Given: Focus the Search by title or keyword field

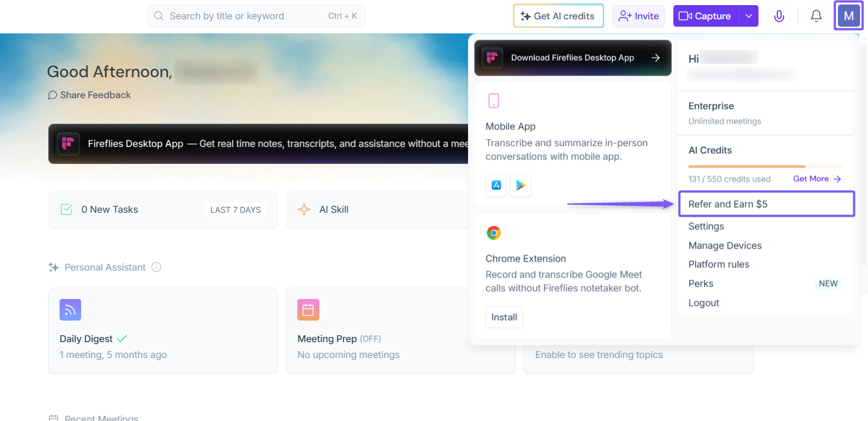Looking at the screenshot, I should pyautogui.click(x=256, y=16).
